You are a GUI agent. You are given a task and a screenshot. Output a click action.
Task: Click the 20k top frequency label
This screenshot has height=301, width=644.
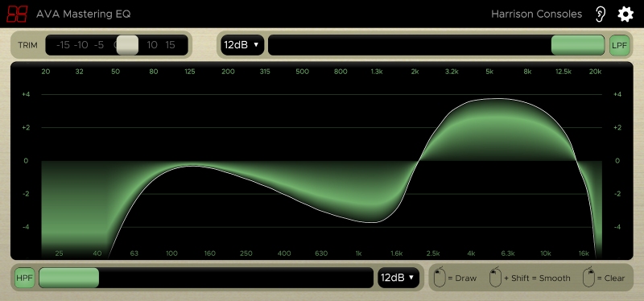(595, 72)
